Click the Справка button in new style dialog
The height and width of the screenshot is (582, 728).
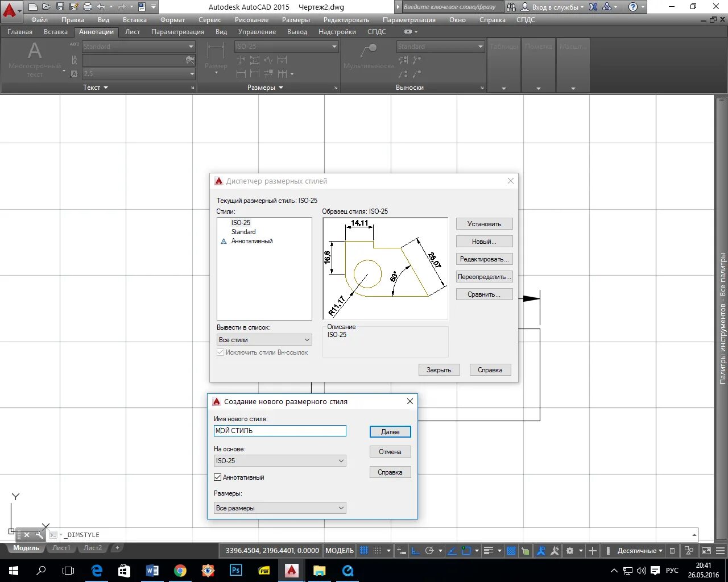coord(390,472)
